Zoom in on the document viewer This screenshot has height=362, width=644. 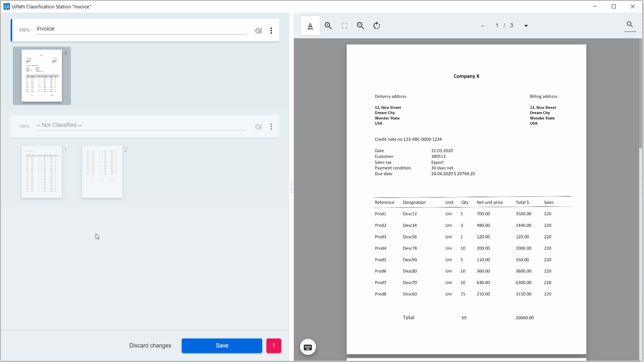tap(328, 26)
